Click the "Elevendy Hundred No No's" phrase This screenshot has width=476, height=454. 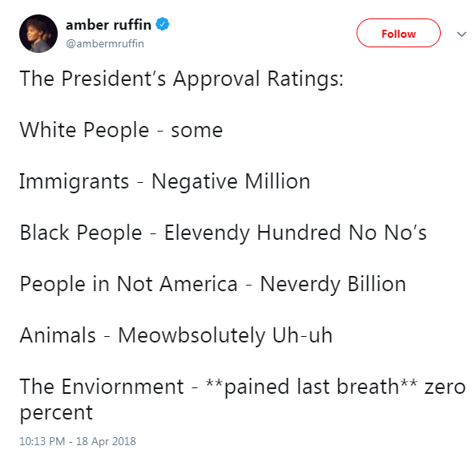pos(296,233)
